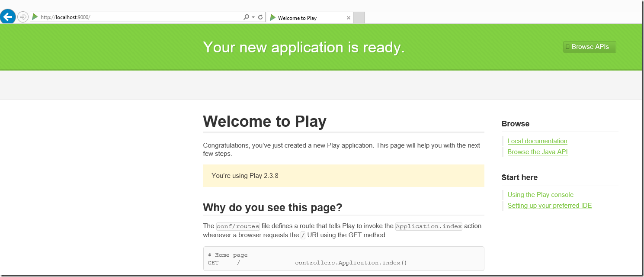Open a new blank tab

(x=359, y=18)
